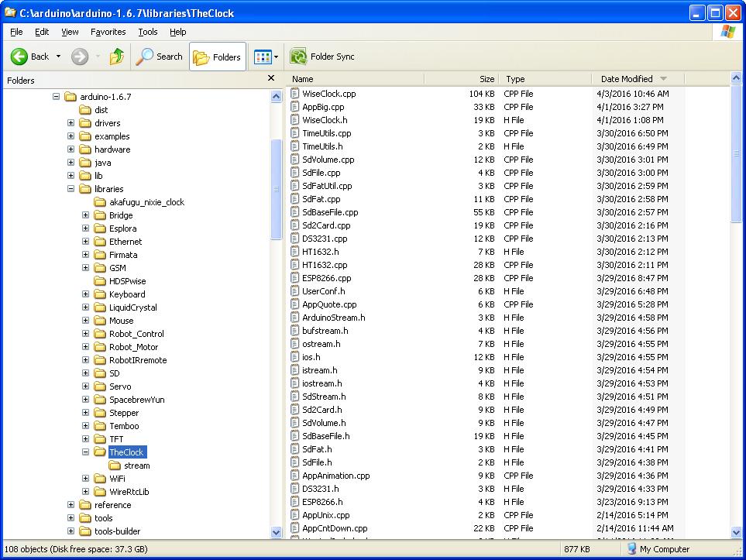Click the SdFatUtil.cpp file icon

coord(295,186)
